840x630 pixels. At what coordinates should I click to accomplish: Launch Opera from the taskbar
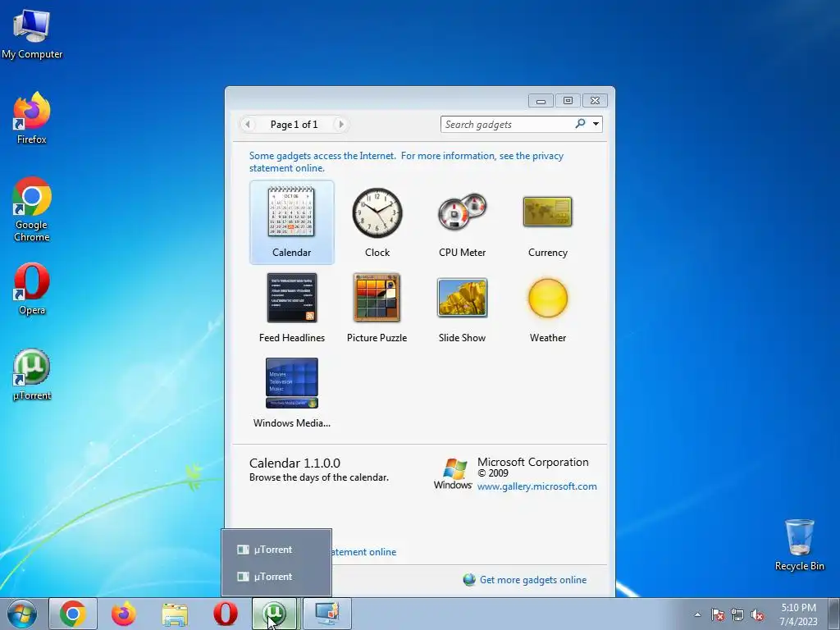pos(226,614)
